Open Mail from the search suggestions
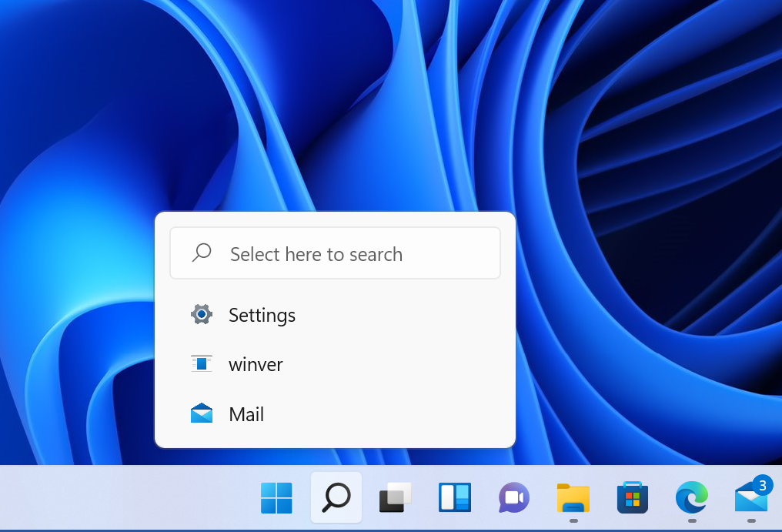782x532 pixels. pos(246,413)
